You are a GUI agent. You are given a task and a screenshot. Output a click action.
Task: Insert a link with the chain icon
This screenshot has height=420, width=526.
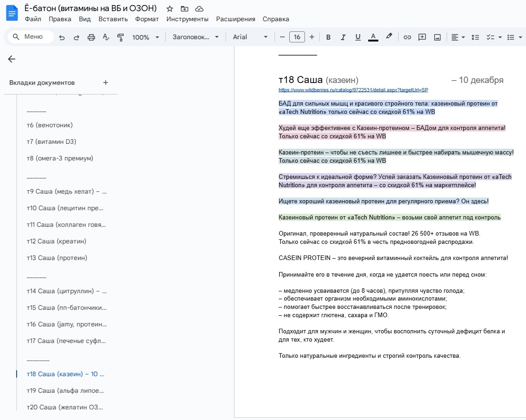[407, 37]
